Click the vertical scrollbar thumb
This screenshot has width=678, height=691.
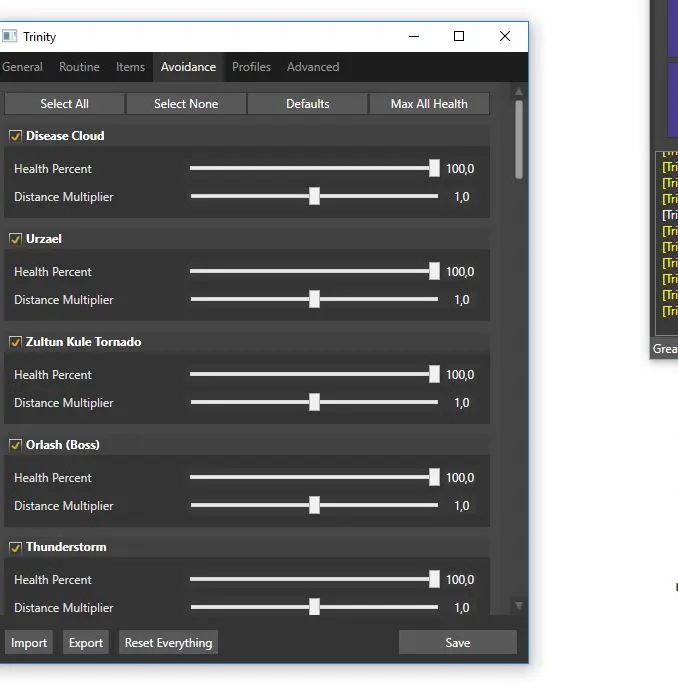pos(519,139)
